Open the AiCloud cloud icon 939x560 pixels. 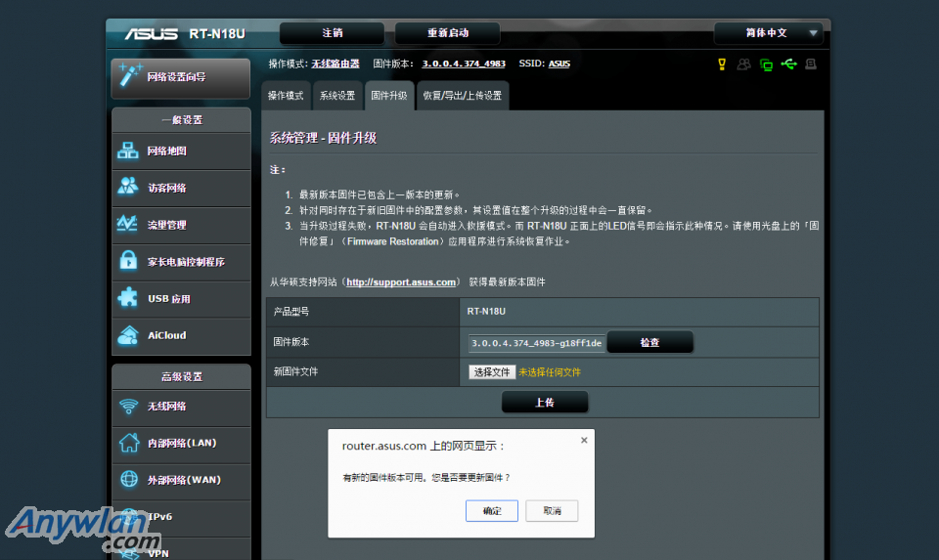[x=127, y=335]
